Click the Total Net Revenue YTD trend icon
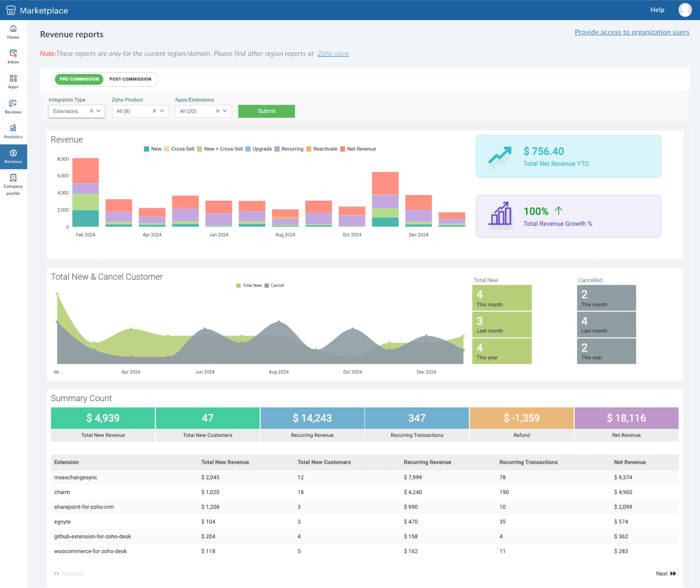 coord(500,155)
